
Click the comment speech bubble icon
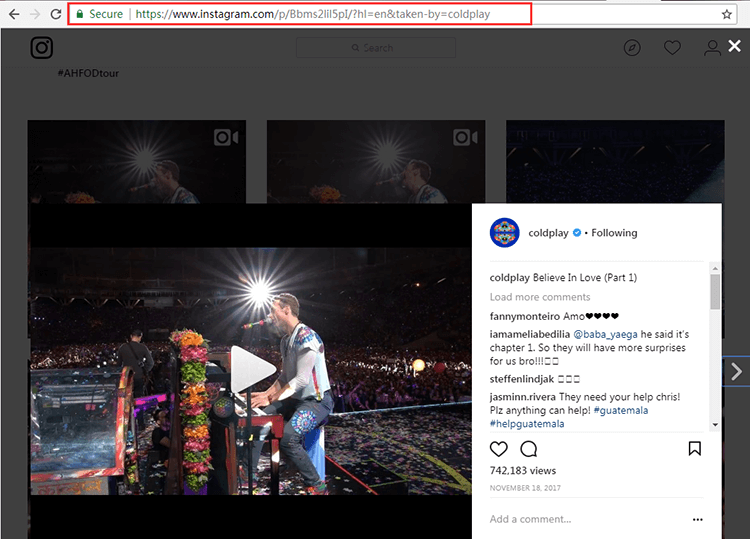click(529, 449)
